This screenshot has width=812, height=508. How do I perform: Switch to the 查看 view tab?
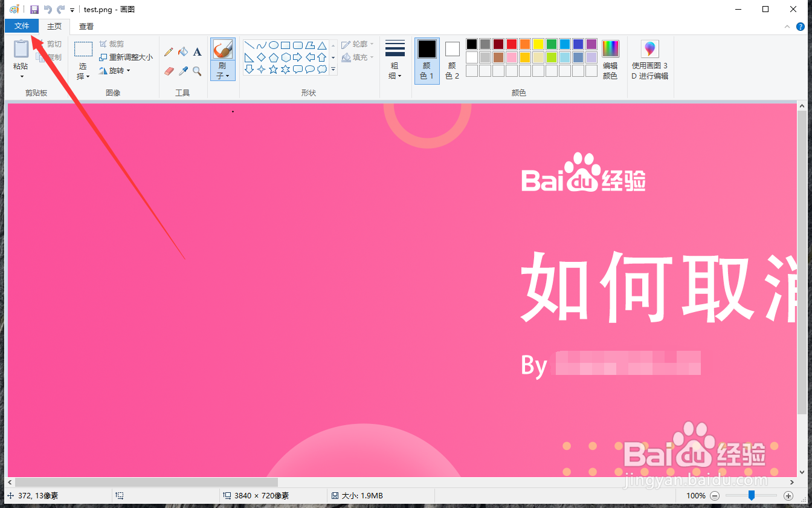(86, 26)
